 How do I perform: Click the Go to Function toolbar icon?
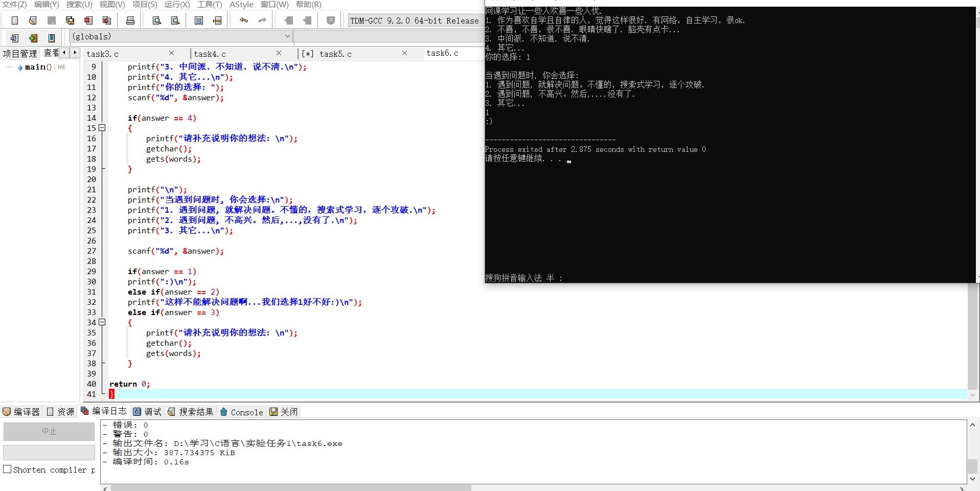(x=199, y=20)
